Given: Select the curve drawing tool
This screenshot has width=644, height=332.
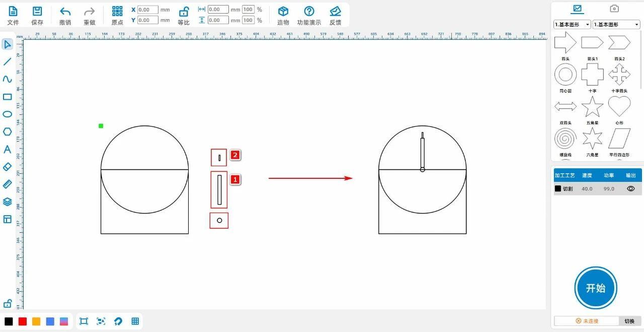Looking at the screenshot, I should [x=8, y=79].
